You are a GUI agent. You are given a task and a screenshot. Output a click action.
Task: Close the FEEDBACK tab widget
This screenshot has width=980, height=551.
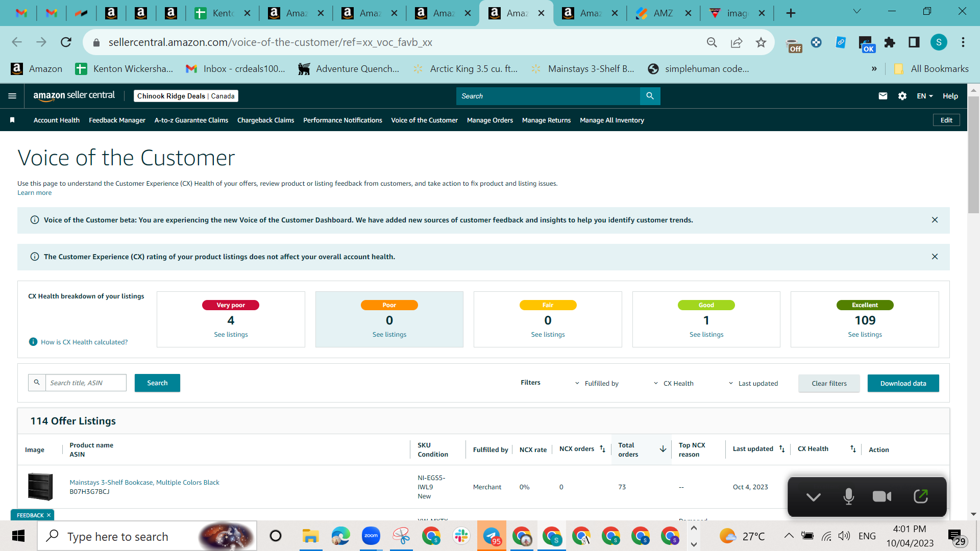(x=48, y=515)
